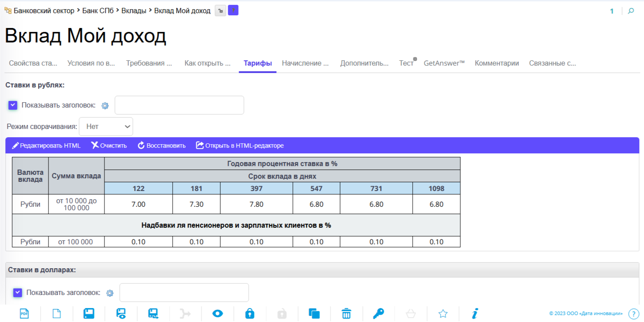Switch to the 'Комментарии' tab
This screenshot has height=322, width=644.
tap(497, 63)
